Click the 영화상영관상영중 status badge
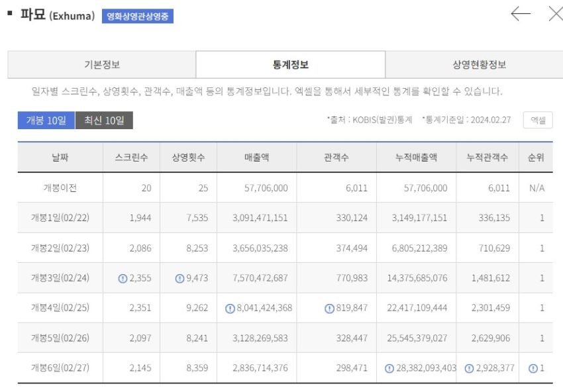563x392 pixels. pyautogui.click(x=138, y=16)
